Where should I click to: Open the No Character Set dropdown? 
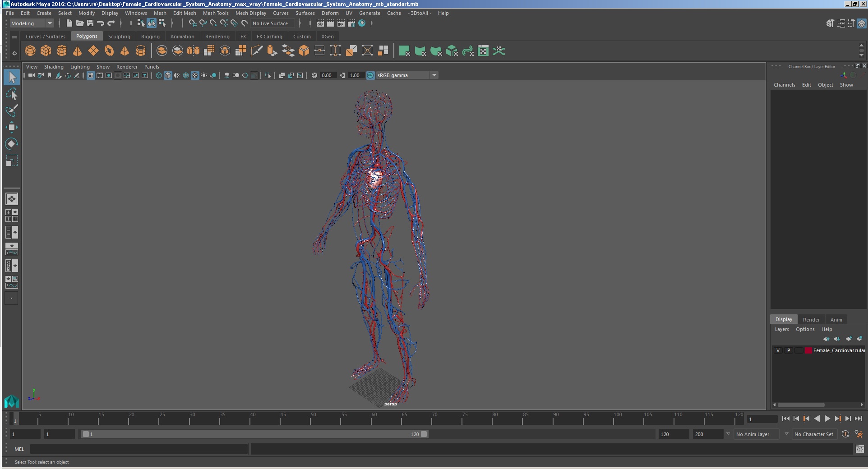click(x=815, y=434)
